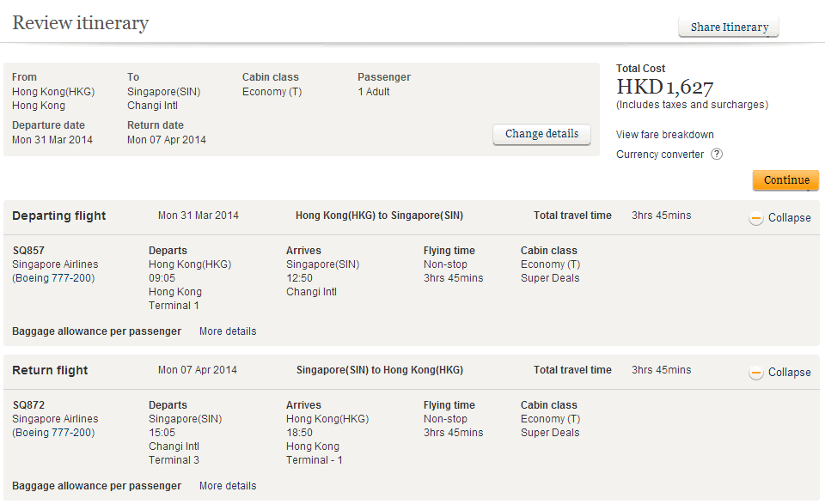
Task: Select departing Baggage allowance per passenger label
Action: pos(96,331)
